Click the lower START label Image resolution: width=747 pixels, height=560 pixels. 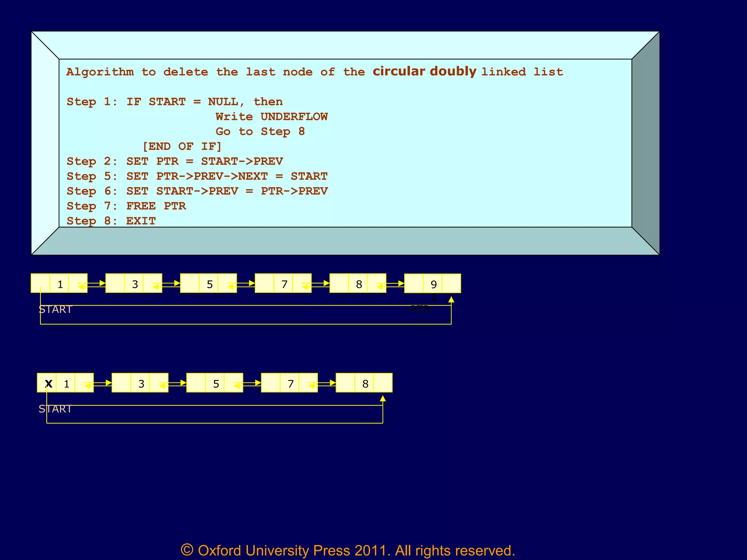tap(55, 409)
